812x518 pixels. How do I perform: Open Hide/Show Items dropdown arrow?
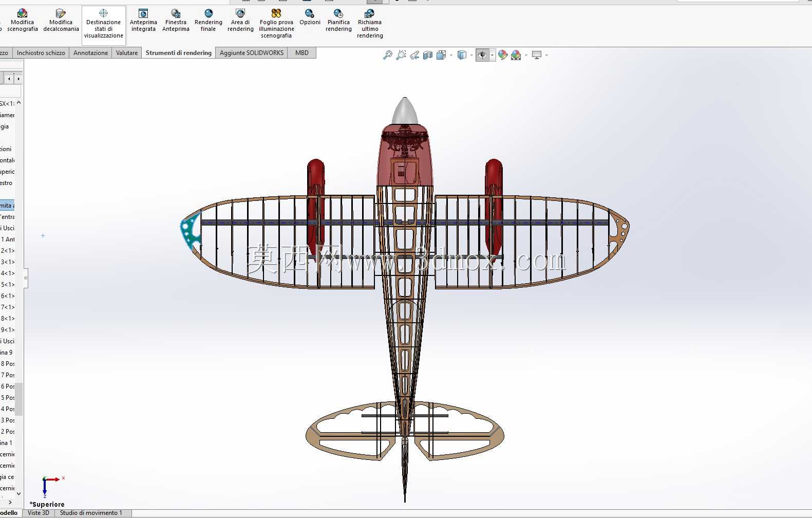coord(492,55)
